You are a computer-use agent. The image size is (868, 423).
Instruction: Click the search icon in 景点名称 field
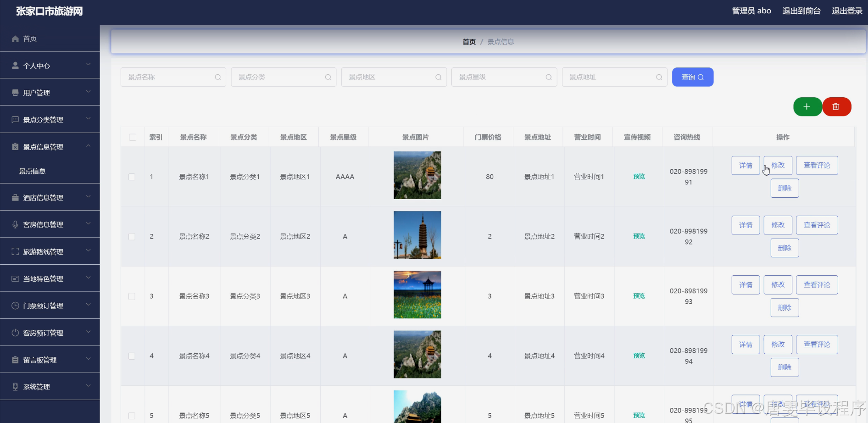click(218, 77)
